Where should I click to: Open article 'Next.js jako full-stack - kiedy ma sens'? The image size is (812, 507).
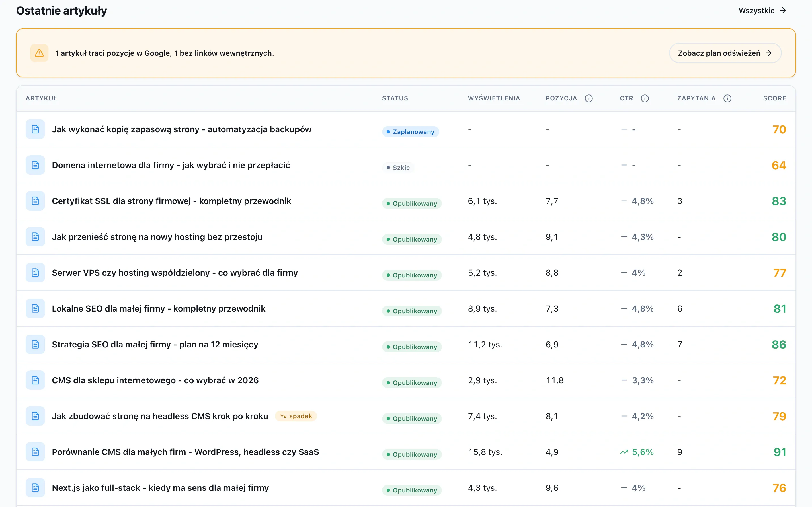(160, 488)
